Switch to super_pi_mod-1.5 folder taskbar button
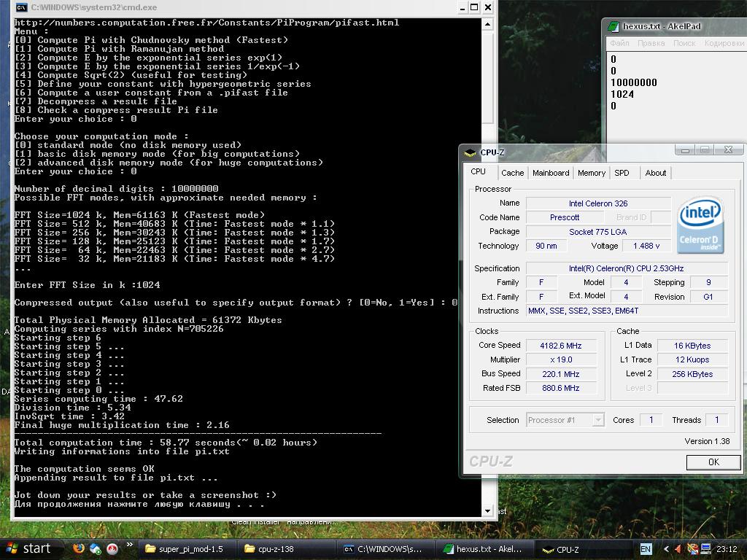The image size is (747, 560). (186, 549)
